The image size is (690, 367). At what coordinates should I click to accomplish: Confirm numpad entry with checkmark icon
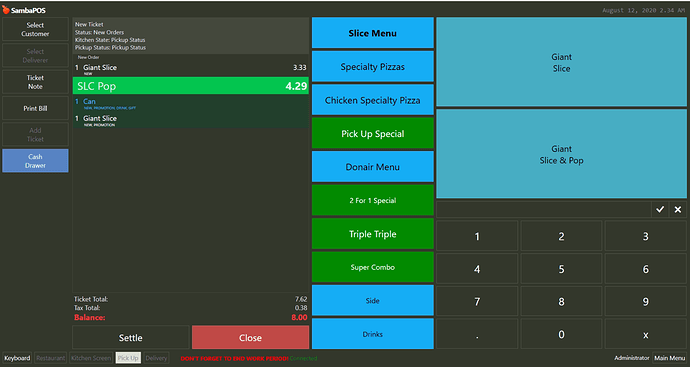660,210
